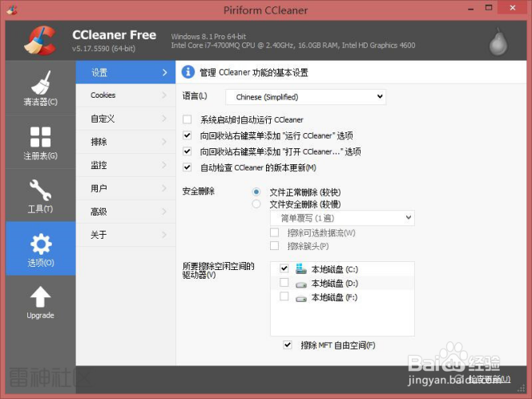The width and height of the screenshot is (532, 399).
Task: Open the 排除 exclude tab
Action: [126, 142]
